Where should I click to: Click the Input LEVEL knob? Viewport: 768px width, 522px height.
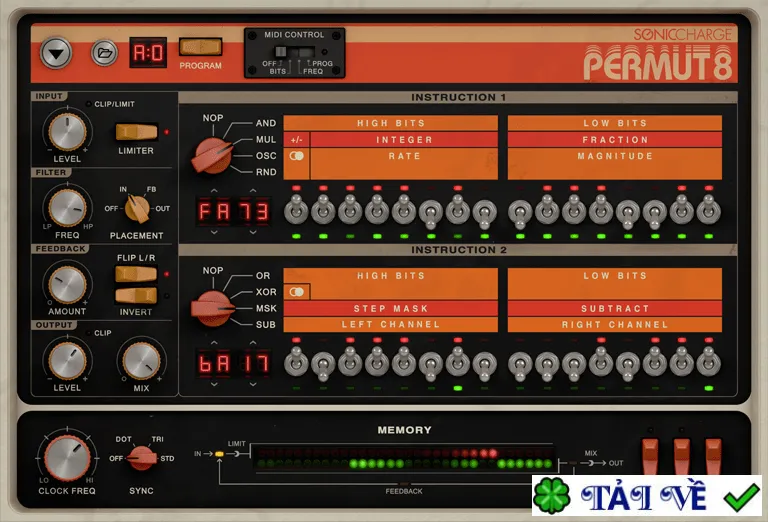[68, 132]
